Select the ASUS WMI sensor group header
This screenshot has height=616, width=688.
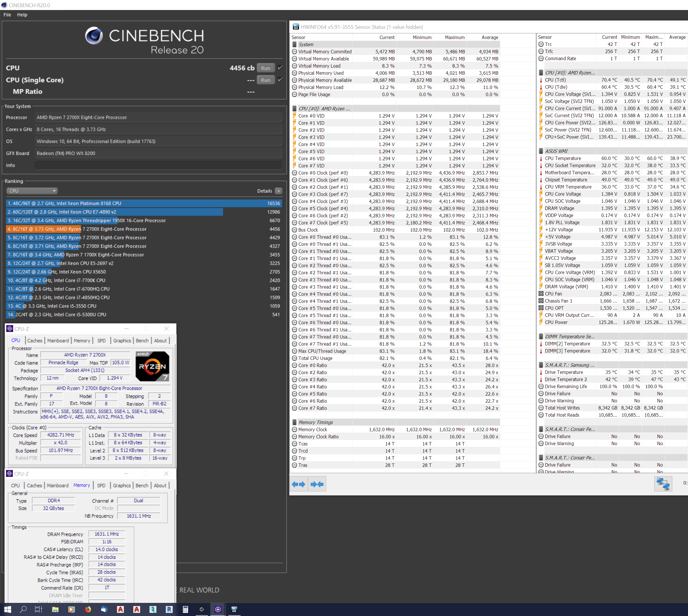tap(556, 151)
